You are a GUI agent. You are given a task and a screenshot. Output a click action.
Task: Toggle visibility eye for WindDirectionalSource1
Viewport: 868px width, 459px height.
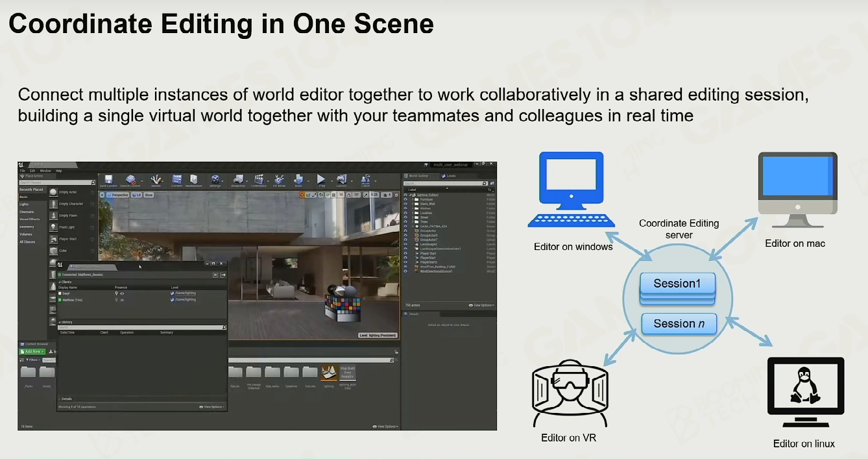406,271
